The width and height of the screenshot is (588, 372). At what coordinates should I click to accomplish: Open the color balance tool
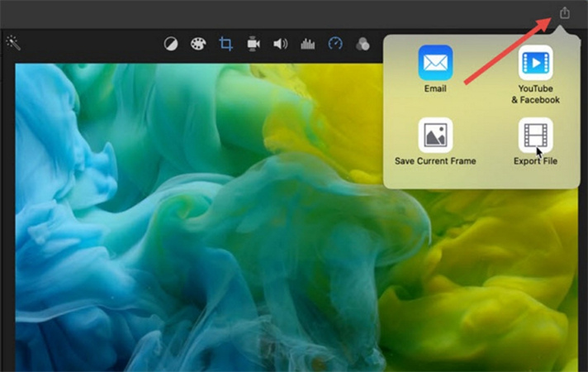point(170,44)
